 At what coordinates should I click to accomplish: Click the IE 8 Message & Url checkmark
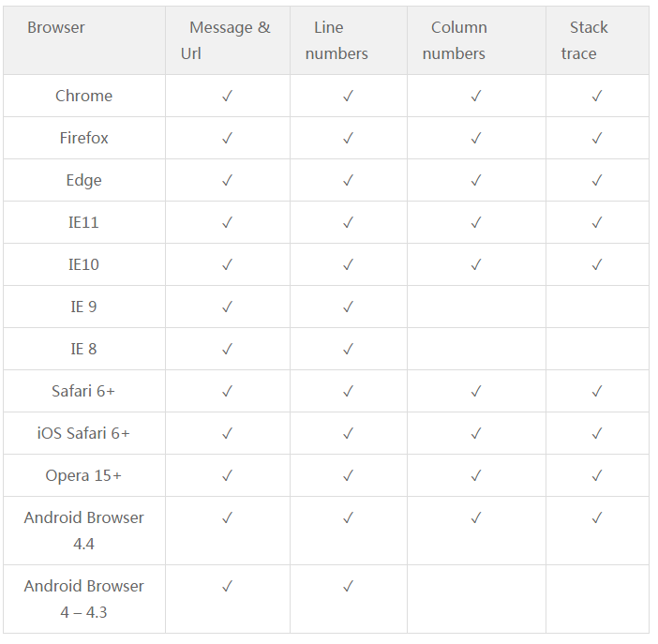[227, 349]
